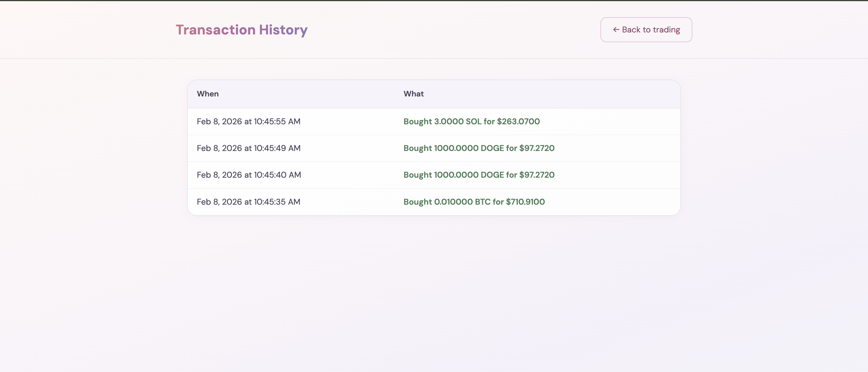Click the left arrow icon in Back button

click(x=616, y=30)
